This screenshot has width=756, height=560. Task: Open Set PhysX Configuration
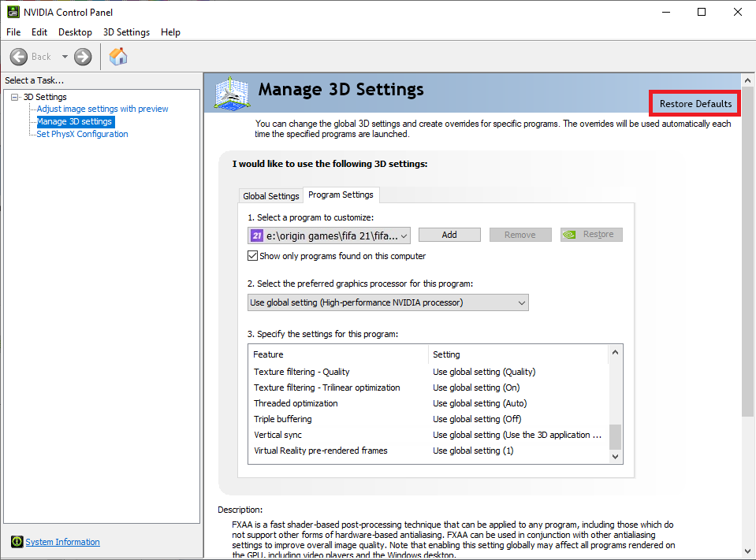[x=83, y=134]
